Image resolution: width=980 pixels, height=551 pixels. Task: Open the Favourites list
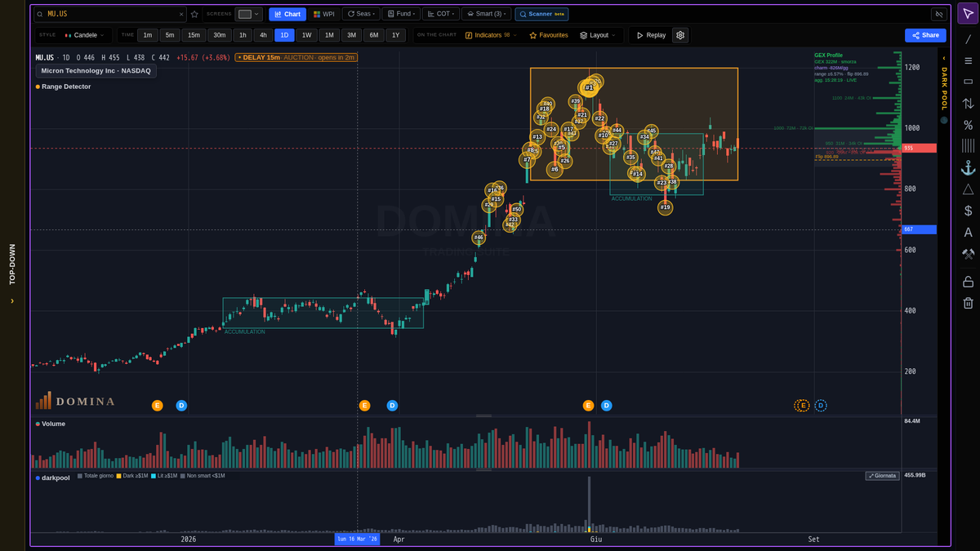549,35
